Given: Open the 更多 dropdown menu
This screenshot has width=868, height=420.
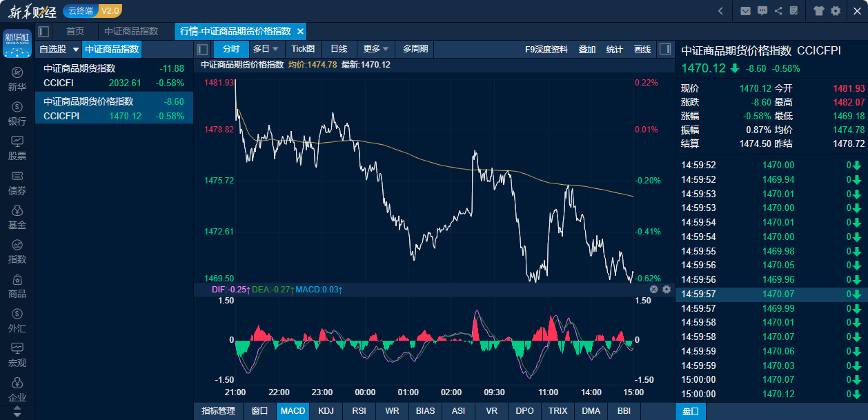Looking at the screenshot, I should coord(385,49).
